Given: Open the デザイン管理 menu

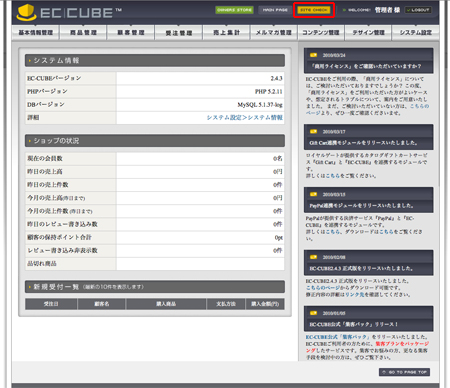Looking at the screenshot, I should 368,32.
